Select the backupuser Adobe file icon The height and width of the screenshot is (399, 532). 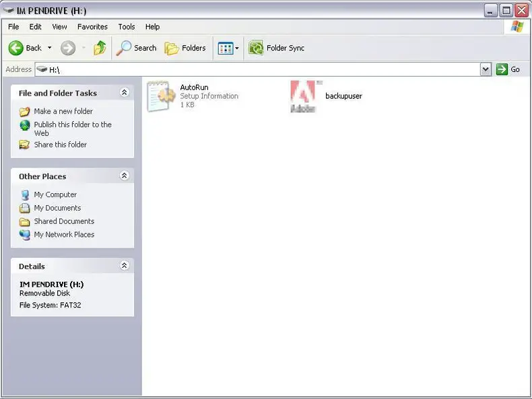[304, 96]
